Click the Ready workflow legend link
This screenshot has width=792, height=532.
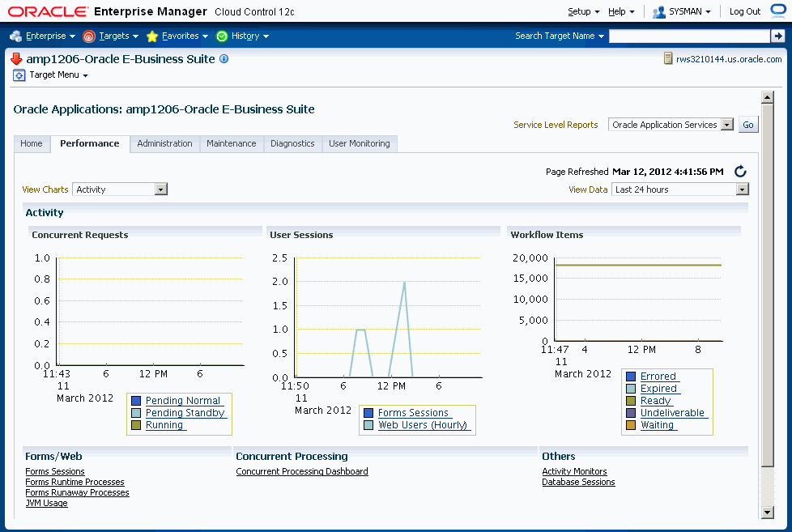click(x=657, y=401)
